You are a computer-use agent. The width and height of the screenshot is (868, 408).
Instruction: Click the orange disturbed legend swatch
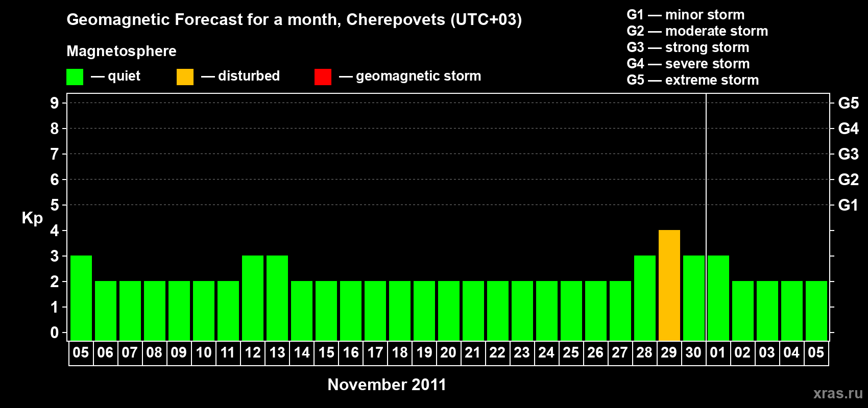point(185,77)
